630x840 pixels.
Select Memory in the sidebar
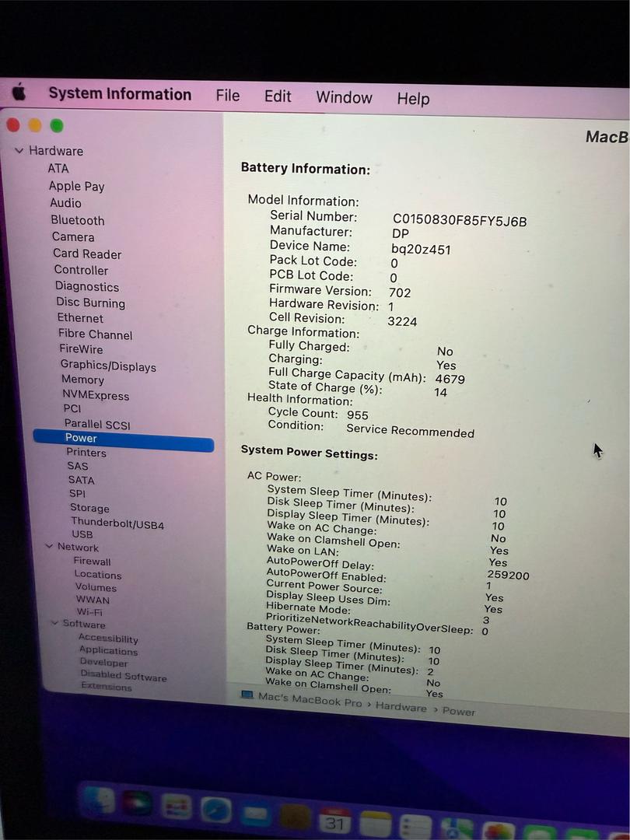pos(83,380)
